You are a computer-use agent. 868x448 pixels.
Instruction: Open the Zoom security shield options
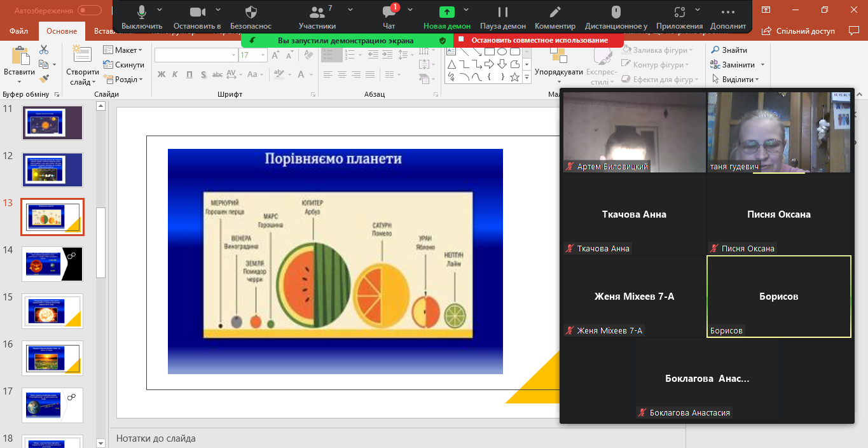click(251, 16)
